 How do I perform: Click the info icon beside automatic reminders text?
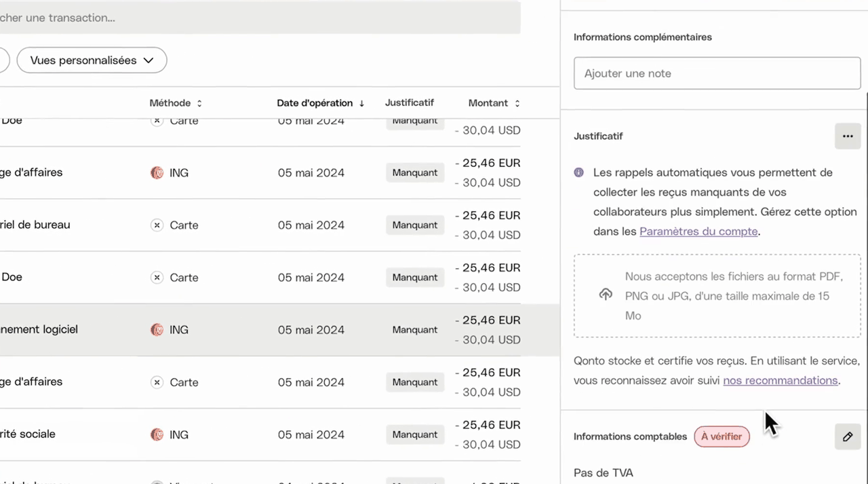coord(578,172)
